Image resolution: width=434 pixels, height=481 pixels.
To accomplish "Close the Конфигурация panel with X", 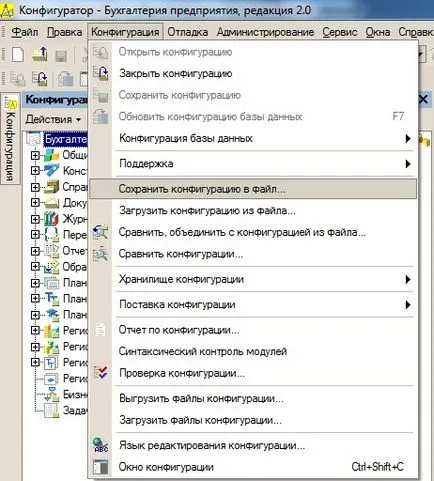I will 423,99.
